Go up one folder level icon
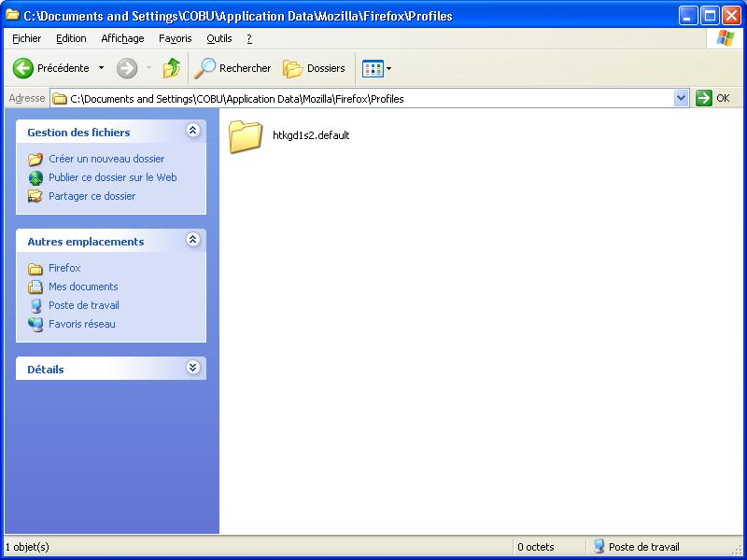747x560 pixels. click(x=172, y=68)
